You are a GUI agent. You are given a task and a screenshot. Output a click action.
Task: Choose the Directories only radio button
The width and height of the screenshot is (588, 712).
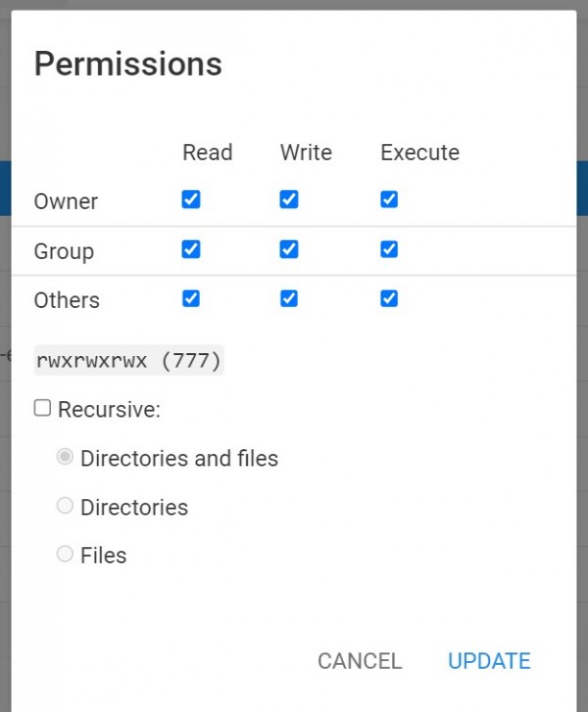[x=65, y=506]
